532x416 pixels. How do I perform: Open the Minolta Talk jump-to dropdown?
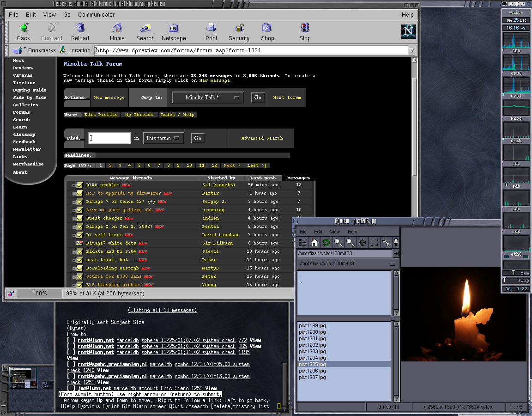[208, 98]
